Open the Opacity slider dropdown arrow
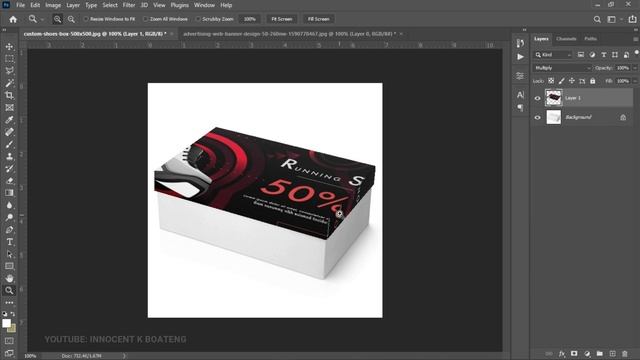This screenshot has width=640, height=360. click(x=635, y=68)
